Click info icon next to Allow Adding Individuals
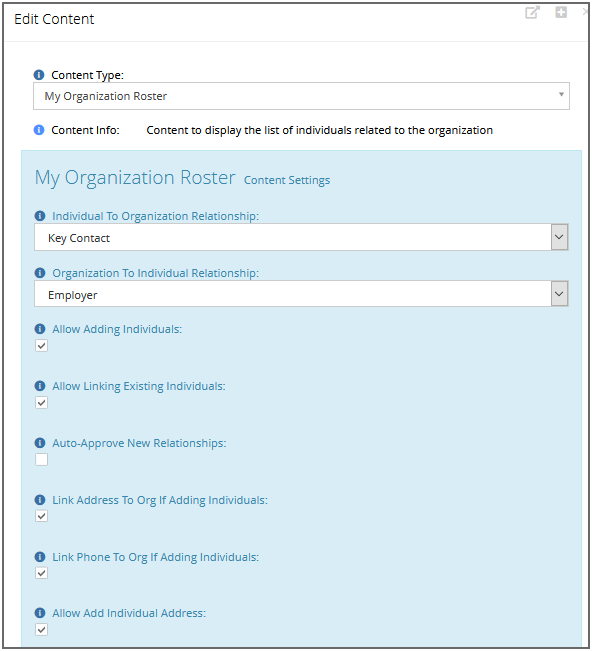This screenshot has width=592, height=651. (x=40, y=329)
